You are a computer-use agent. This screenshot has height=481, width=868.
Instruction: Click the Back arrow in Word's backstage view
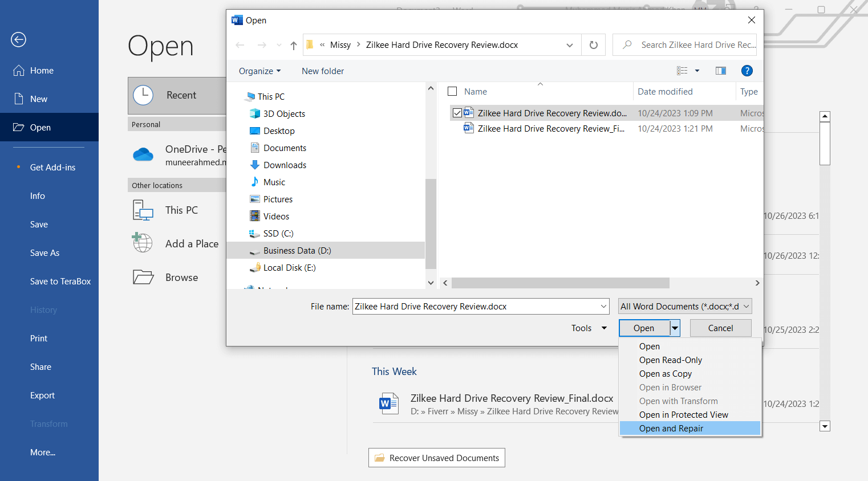pyautogui.click(x=18, y=40)
